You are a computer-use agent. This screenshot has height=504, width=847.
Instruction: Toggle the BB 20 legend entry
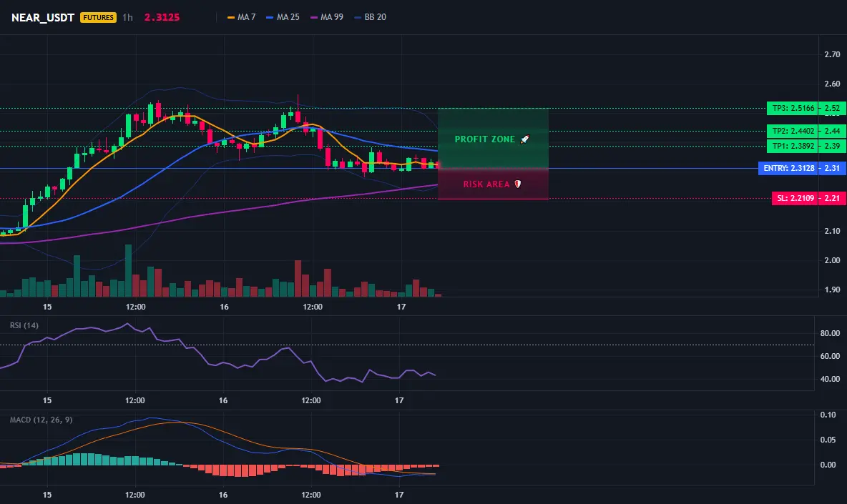tap(370, 17)
